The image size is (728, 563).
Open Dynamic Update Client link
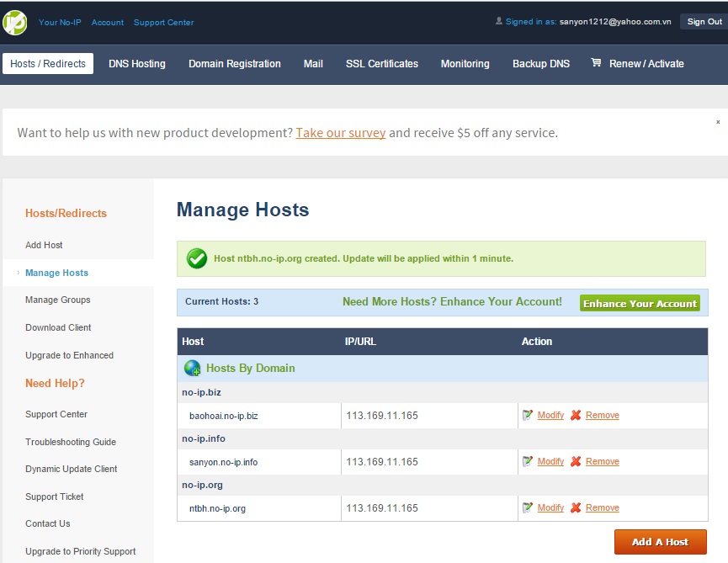(x=71, y=469)
